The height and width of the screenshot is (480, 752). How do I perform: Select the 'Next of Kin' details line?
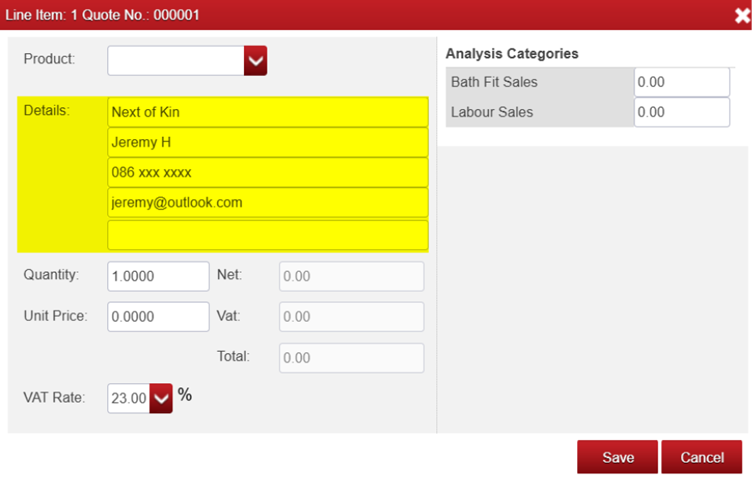[268, 112]
